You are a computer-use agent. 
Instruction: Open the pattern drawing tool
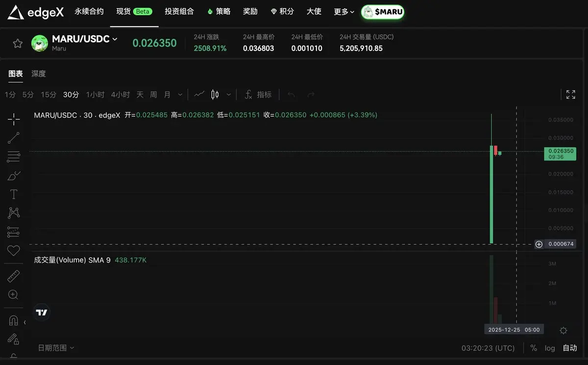[x=14, y=213]
